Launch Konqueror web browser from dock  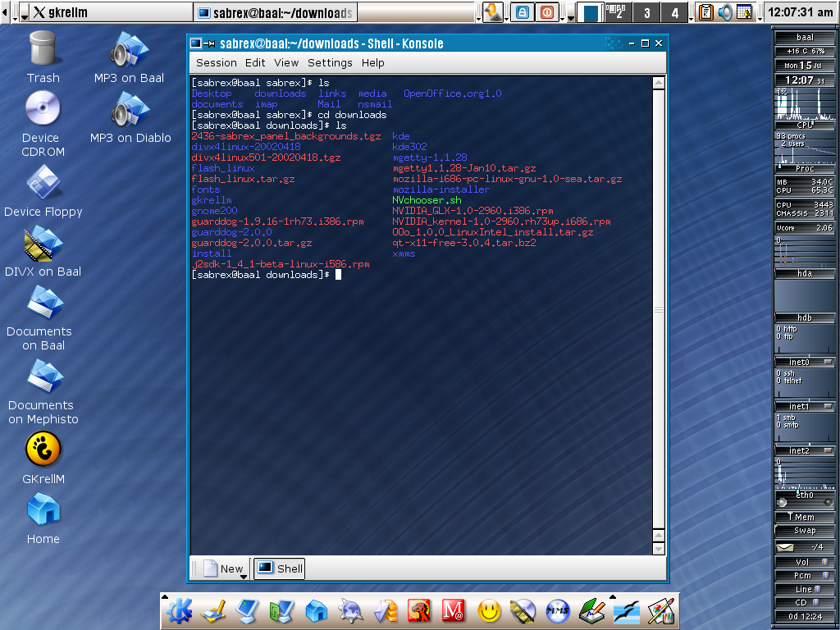pos(351,610)
